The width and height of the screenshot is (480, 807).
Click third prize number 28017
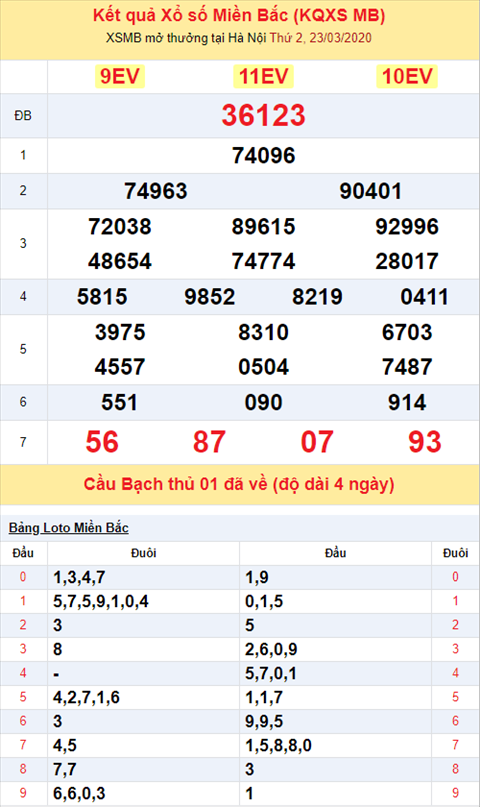pos(407,261)
